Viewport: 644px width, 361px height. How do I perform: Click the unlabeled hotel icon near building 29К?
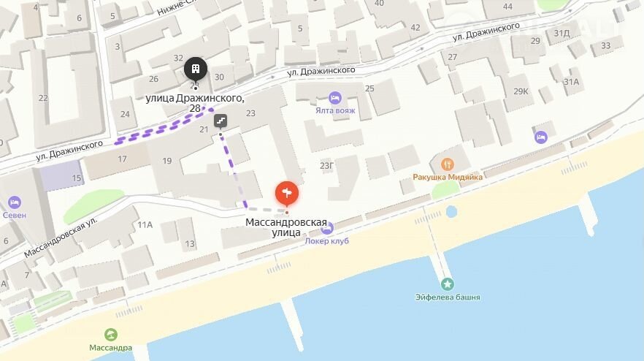(x=541, y=137)
